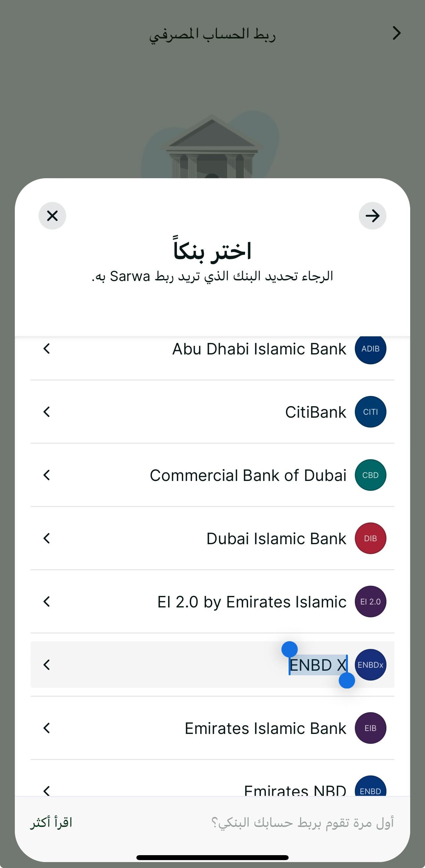Screen dimensions: 425x868
Task: Tap the EIB bank logo icon
Action: point(370,728)
